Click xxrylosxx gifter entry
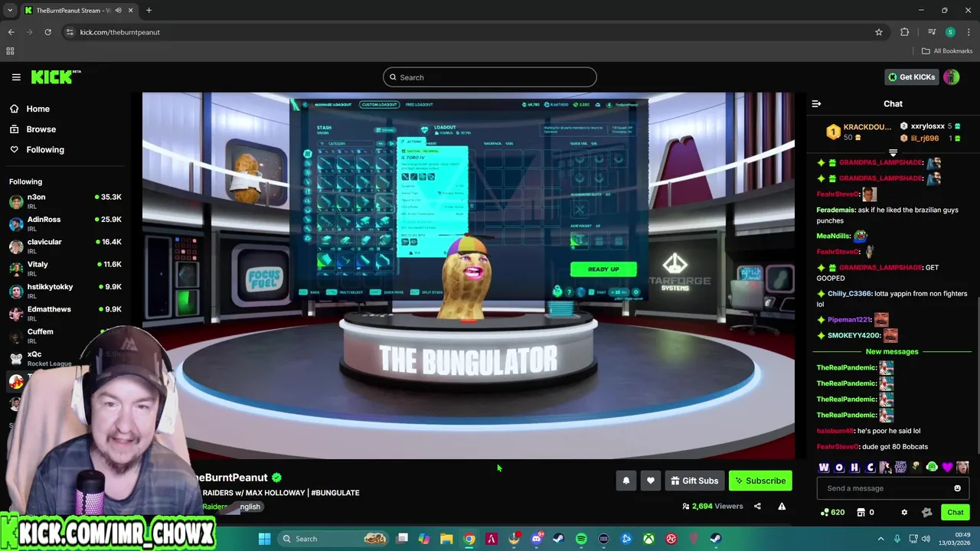The width and height of the screenshot is (980, 551). tap(929, 126)
